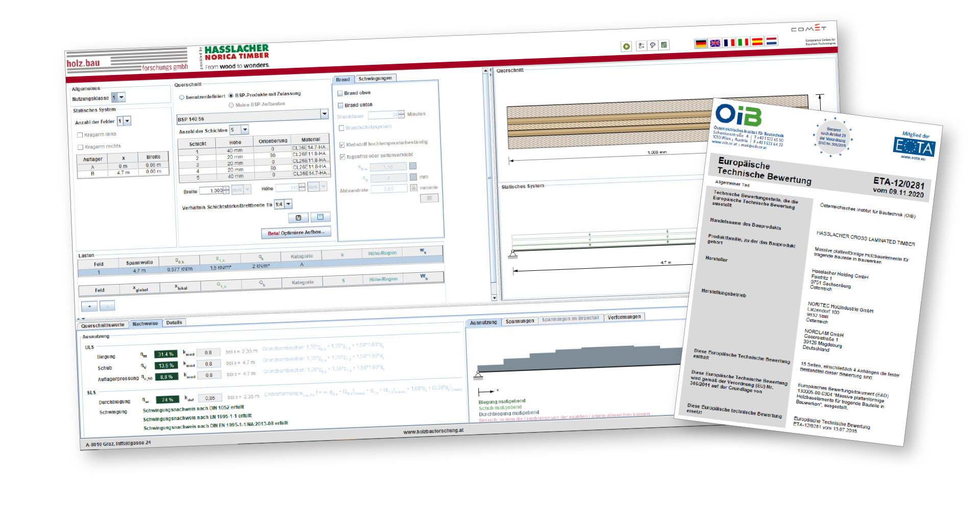This screenshot has height=509, width=980.
Task: Open www.holzbauforschung.at link
Action: (x=433, y=431)
